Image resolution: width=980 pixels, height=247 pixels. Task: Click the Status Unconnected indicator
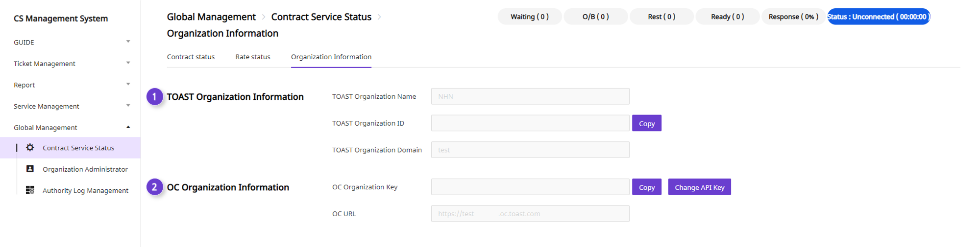[x=879, y=17]
